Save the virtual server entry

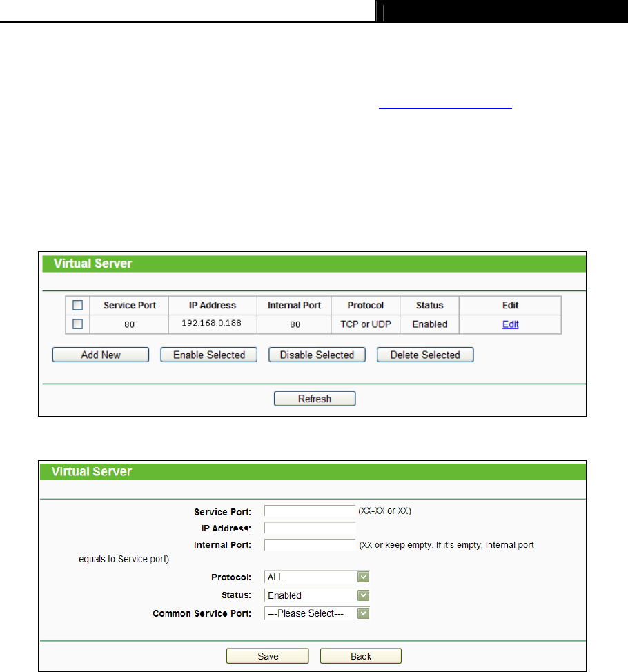pos(268,656)
